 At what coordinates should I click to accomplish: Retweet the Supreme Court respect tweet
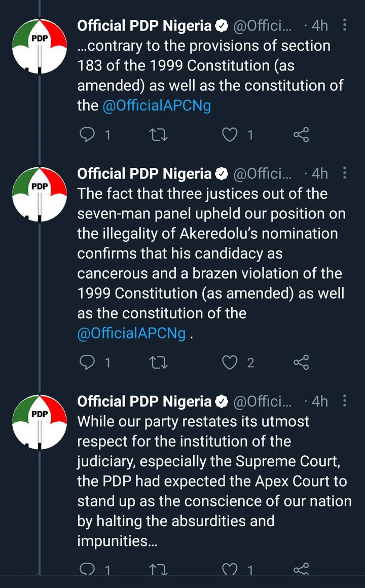[158, 571]
